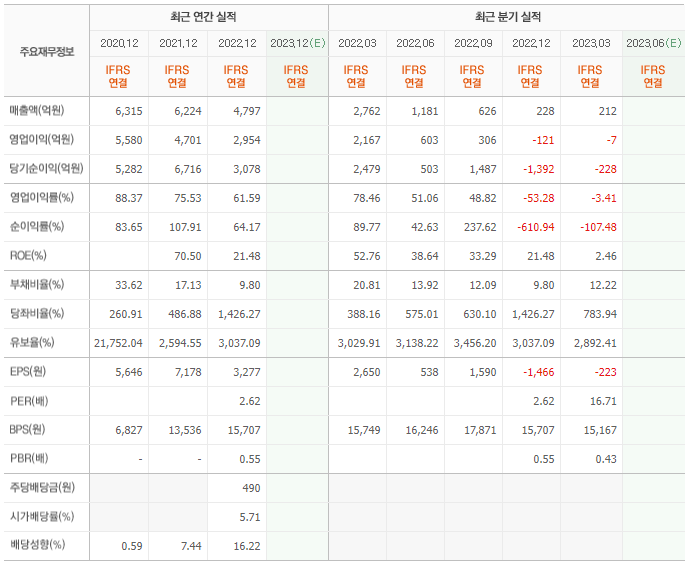Click the ROE(%) row label
690x564 pixels.
pyautogui.click(x=28, y=256)
